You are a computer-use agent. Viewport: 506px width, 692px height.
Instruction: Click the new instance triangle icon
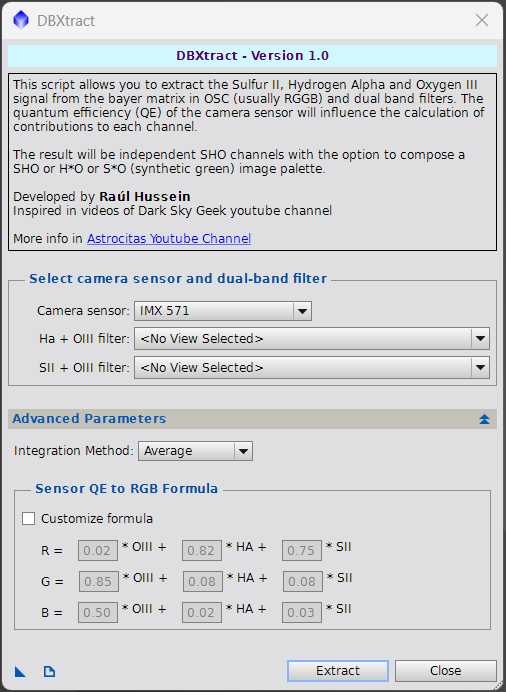pyautogui.click(x=20, y=672)
